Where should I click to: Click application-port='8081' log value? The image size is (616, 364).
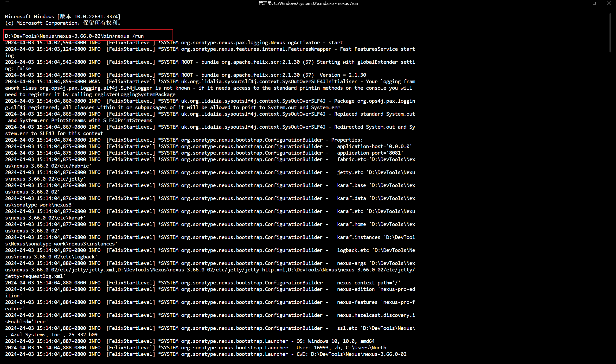(370, 153)
